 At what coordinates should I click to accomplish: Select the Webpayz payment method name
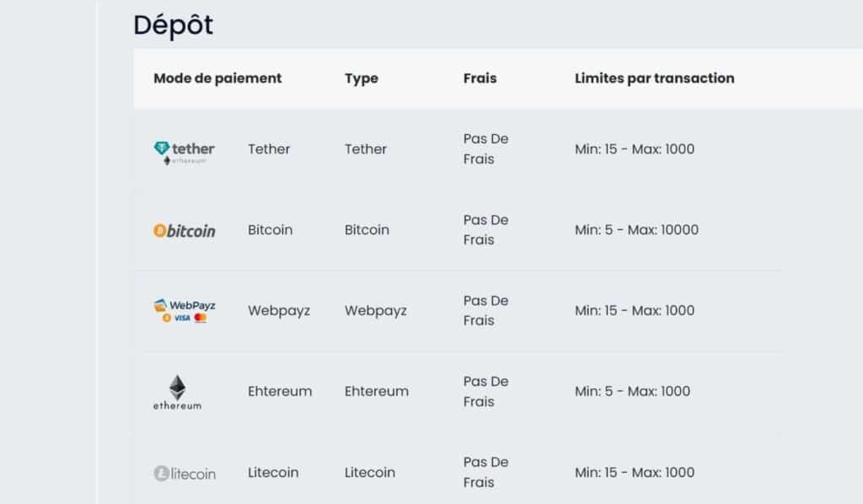[x=278, y=311]
